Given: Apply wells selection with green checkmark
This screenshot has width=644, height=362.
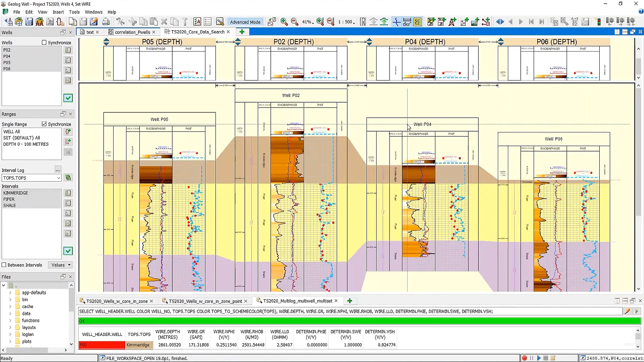Looking at the screenshot, I should click(68, 98).
